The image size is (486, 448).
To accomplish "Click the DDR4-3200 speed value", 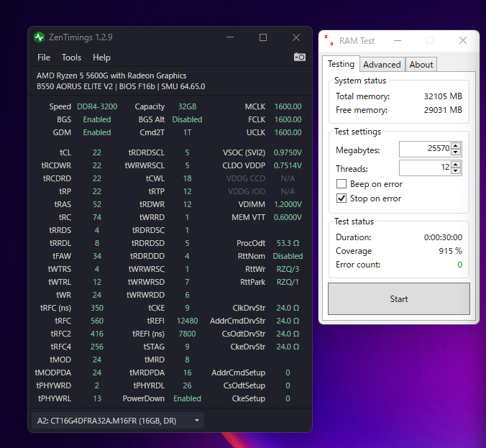I will pyautogui.click(x=97, y=106).
